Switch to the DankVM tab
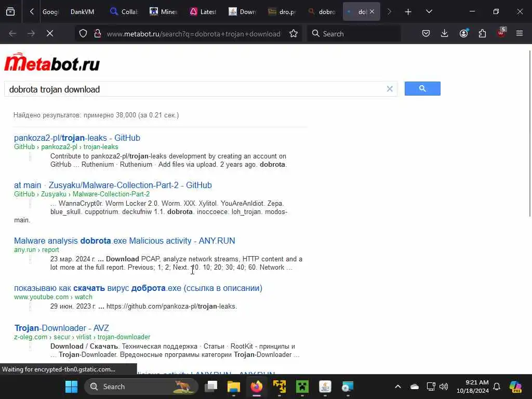This screenshot has height=399, width=532. (83, 12)
